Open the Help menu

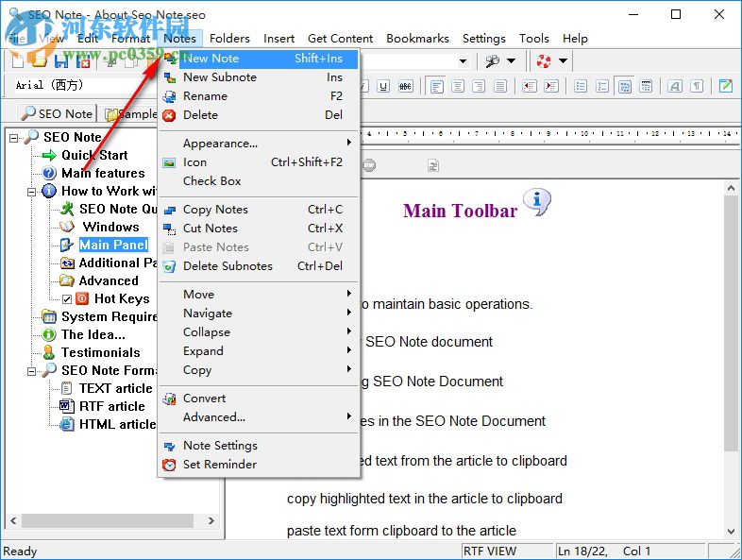575,39
